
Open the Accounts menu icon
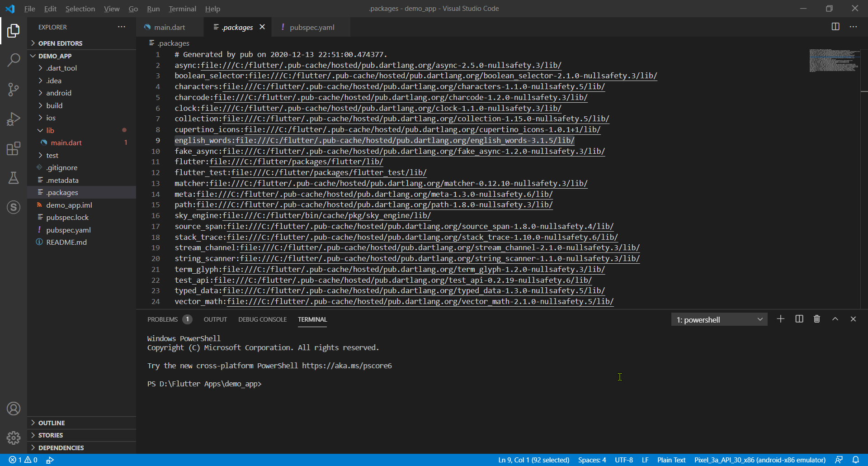[14, 409]
